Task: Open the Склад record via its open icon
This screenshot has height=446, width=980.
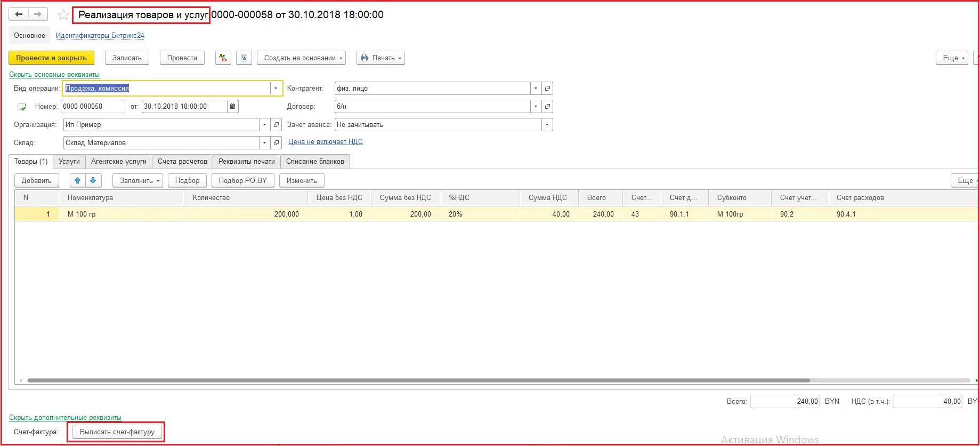Action: click(276, 143)
